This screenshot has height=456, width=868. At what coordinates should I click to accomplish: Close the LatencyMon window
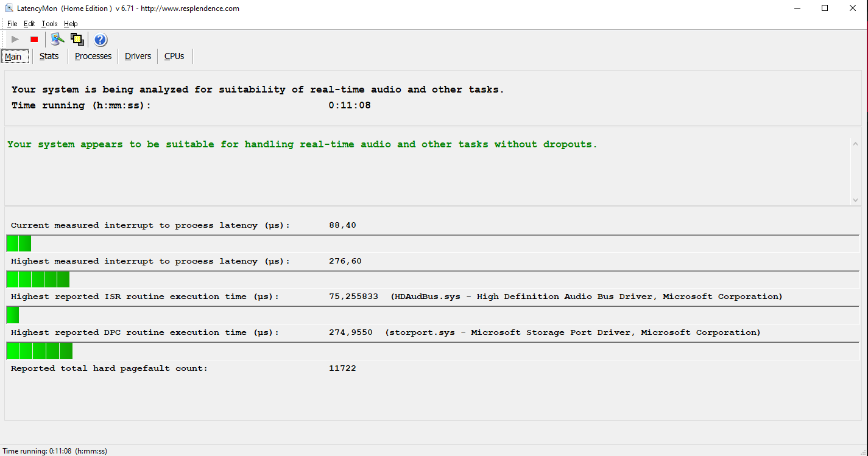[x=853, y=9]
